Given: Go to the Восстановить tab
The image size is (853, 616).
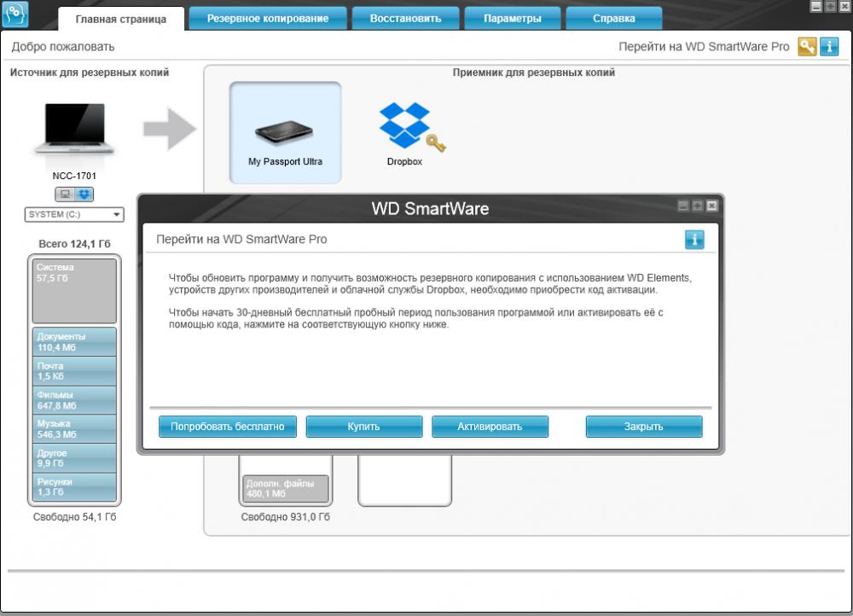Looking at the screenshot, I should click(405, 19).
